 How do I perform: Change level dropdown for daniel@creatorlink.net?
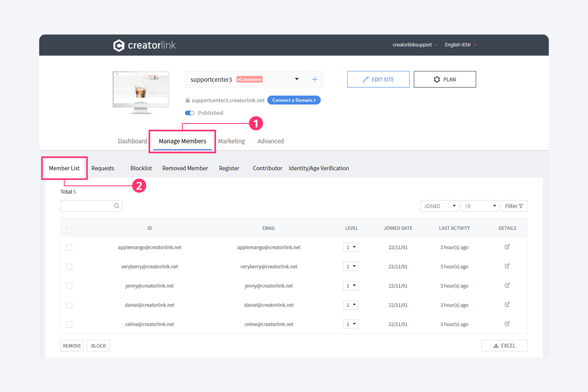[351, 305]
